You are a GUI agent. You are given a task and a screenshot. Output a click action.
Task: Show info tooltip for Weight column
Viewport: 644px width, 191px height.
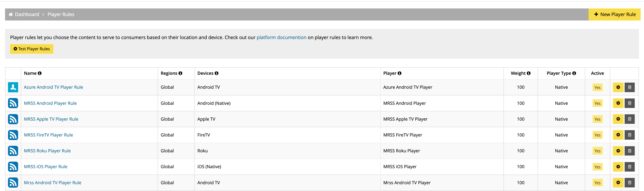tap(529, 73)
